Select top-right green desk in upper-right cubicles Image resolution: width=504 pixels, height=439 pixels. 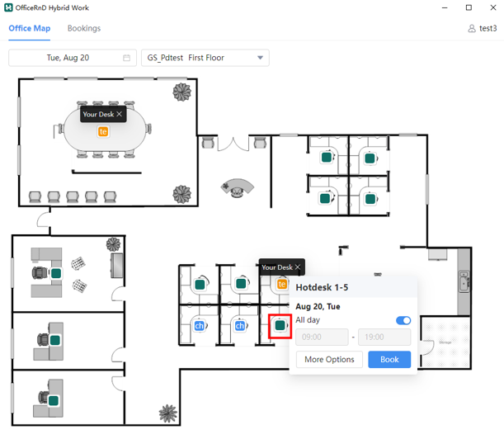pyautogui.click(x=370, y=158)
